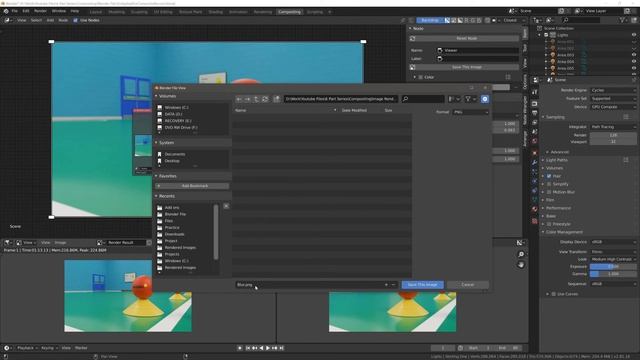Open filter settings funnel in file browser

[x=471, y=99]
